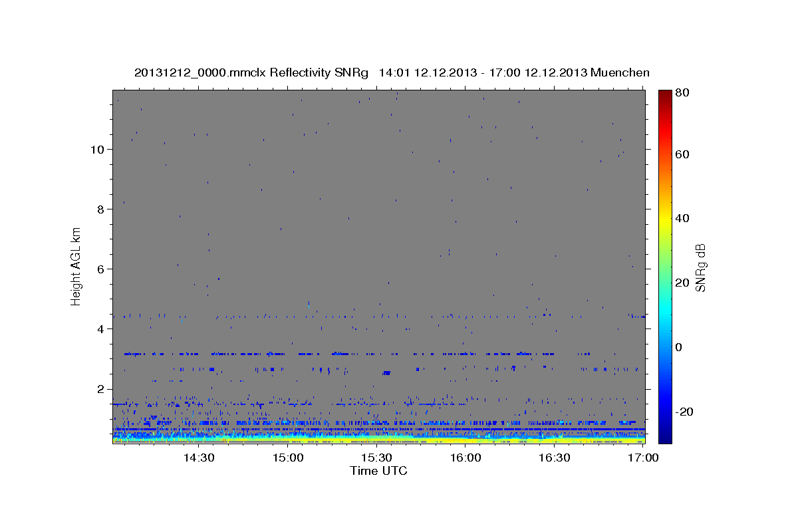798x532 pixels.
Task: Click the 14:30 time tick label
Action: click(x=198, y=458)
